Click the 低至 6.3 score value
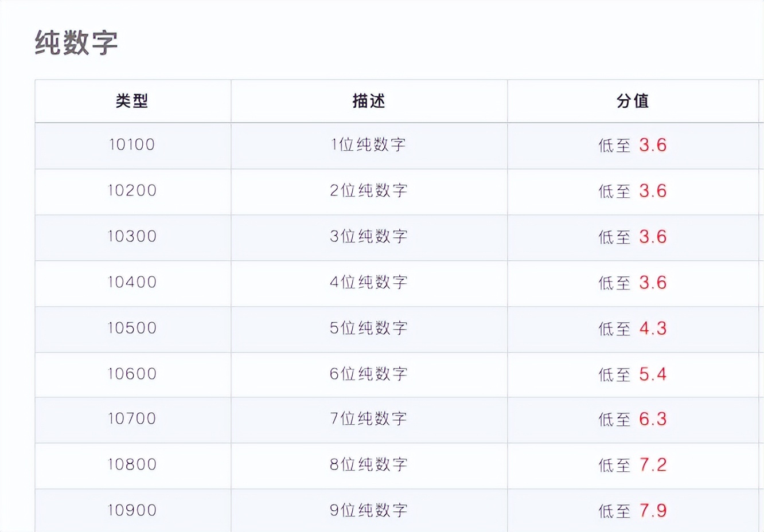The height and width of the screenshot is (532, 764). click(x=633, y=419)
